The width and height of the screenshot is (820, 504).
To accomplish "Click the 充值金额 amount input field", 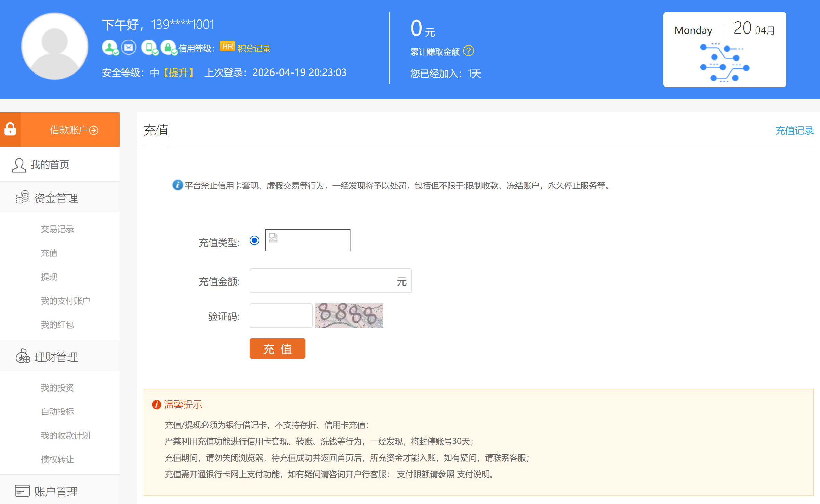I will [321, 281].
